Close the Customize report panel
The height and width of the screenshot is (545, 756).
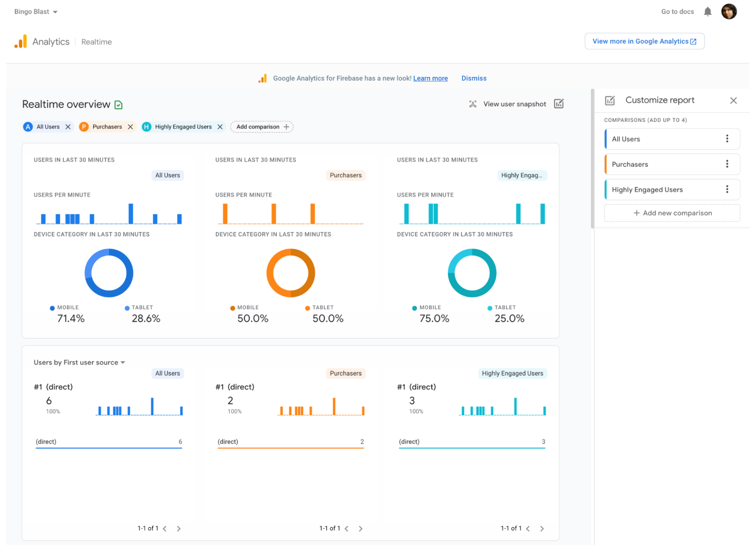(x=734, y=100)
